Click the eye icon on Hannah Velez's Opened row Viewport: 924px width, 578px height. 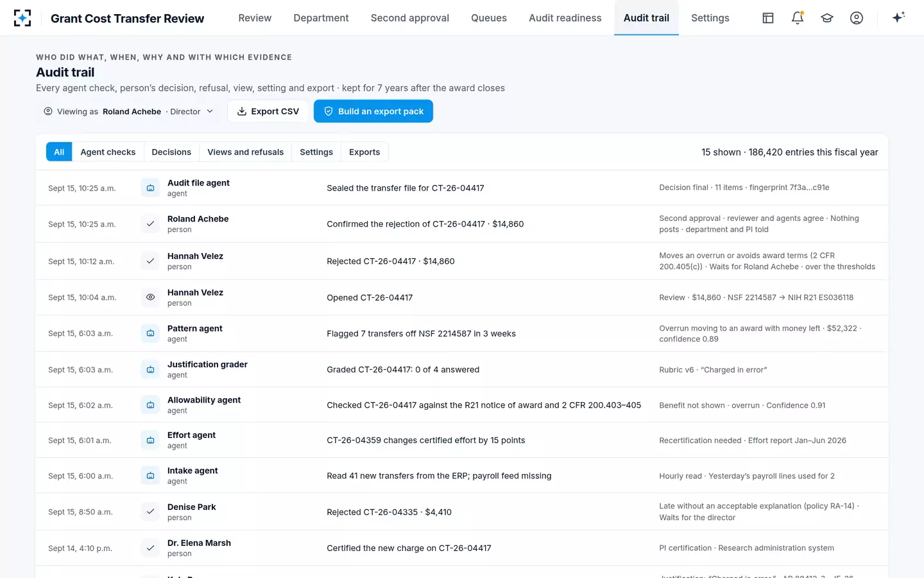tap(150, 297)
